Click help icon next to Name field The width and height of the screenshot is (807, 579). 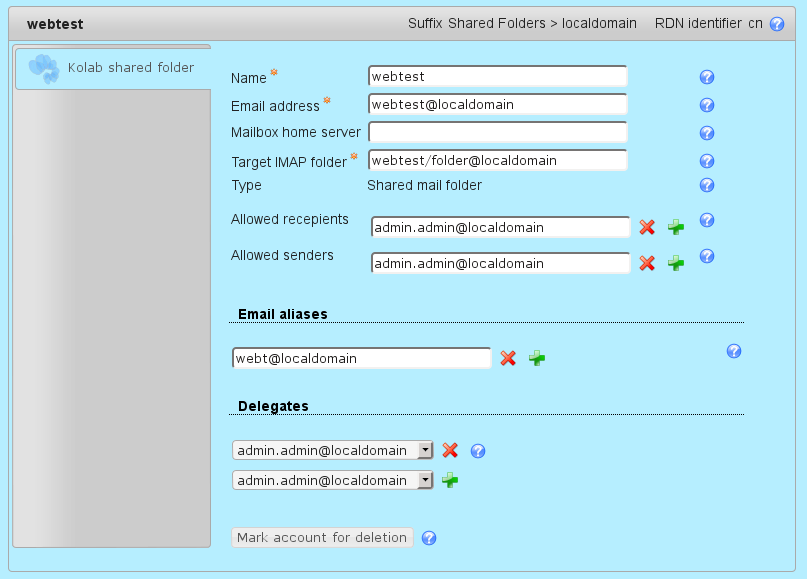click(707, 77)
